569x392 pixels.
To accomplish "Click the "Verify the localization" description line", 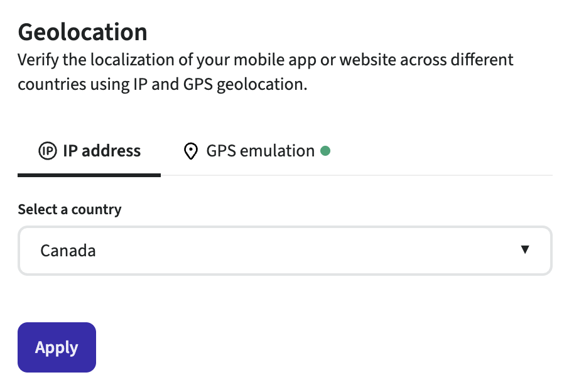I will 266,60.
